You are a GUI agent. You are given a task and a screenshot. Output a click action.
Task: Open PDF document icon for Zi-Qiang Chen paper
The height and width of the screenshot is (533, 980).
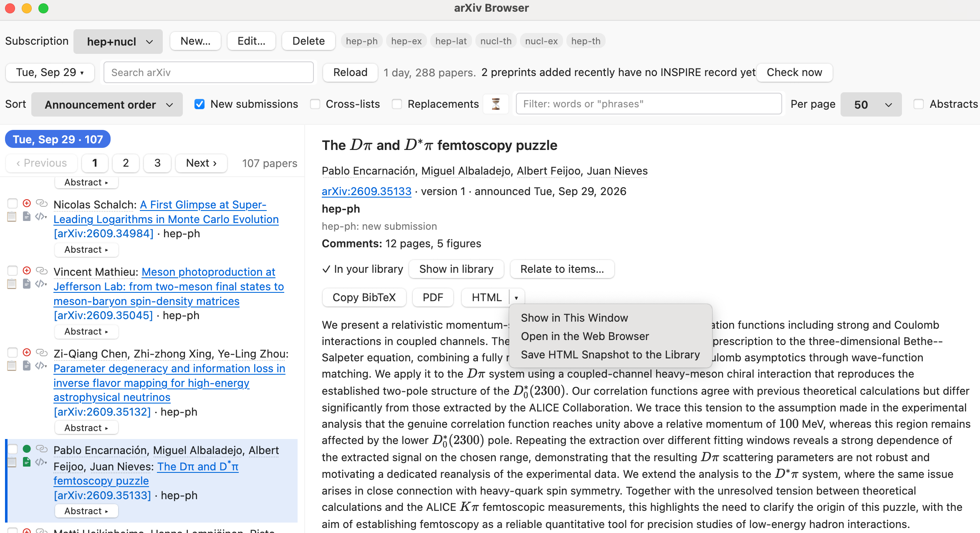27,365
